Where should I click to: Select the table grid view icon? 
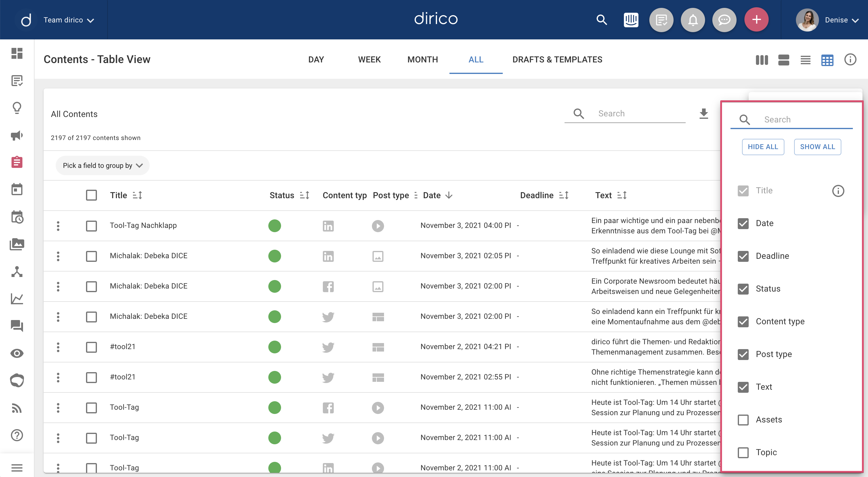click(x=827, y=60)
